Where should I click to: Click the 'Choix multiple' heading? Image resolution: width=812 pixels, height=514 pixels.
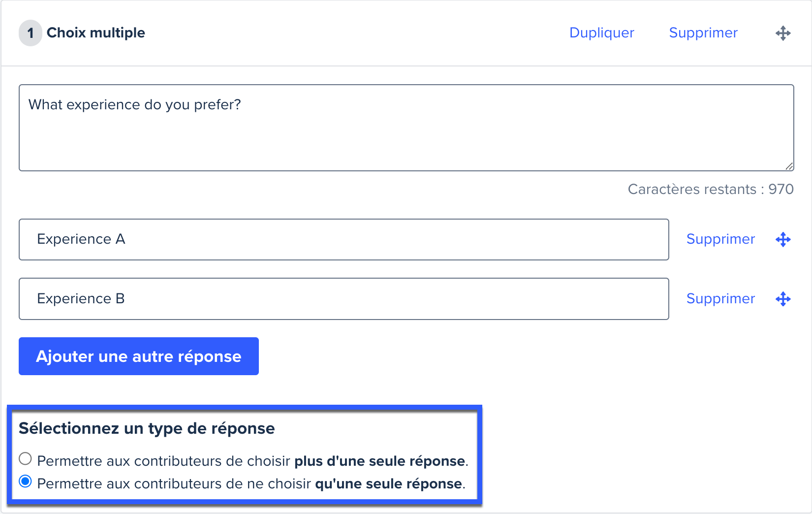pos(96,32)
